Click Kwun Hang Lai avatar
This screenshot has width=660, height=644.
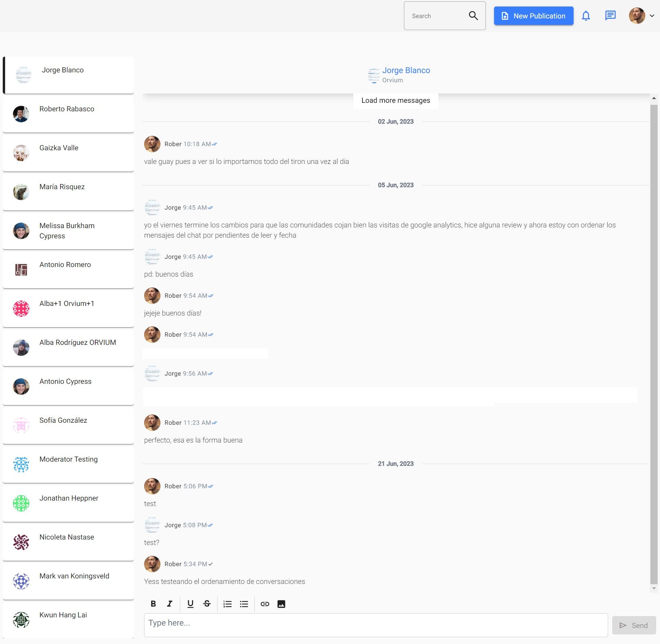pyautogui.click(x=21, y=620)
